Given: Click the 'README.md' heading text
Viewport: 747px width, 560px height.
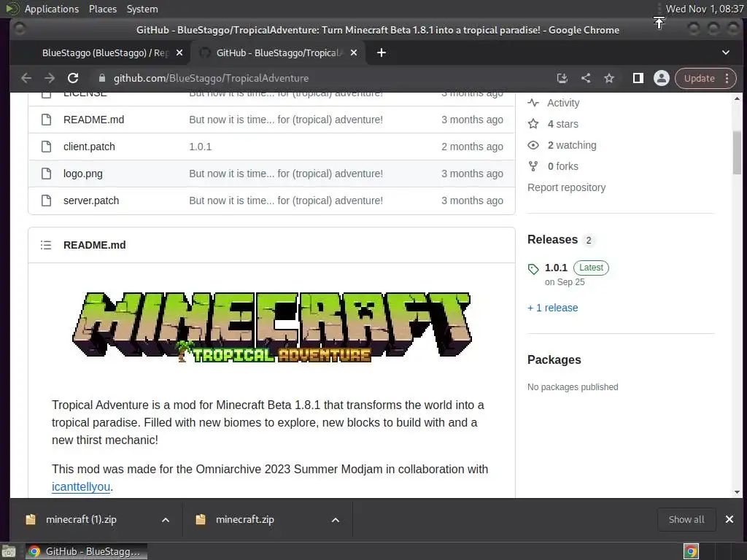Looking at the screenshot, I should click(x=94, y=245).
